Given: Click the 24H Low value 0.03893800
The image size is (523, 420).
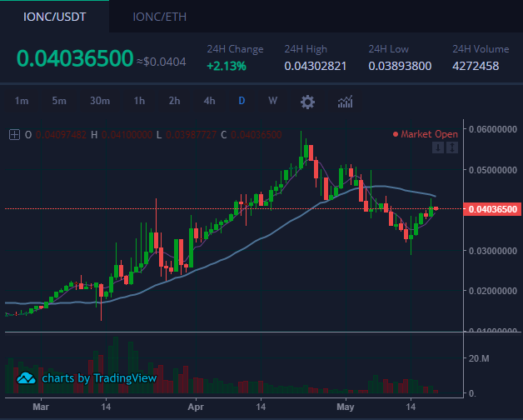Looking at the screenshot, I should (x=400, y=66).
